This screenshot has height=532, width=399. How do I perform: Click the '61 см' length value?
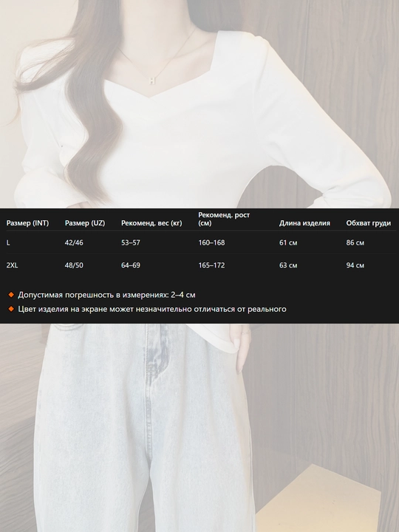(x=288, y=242)
